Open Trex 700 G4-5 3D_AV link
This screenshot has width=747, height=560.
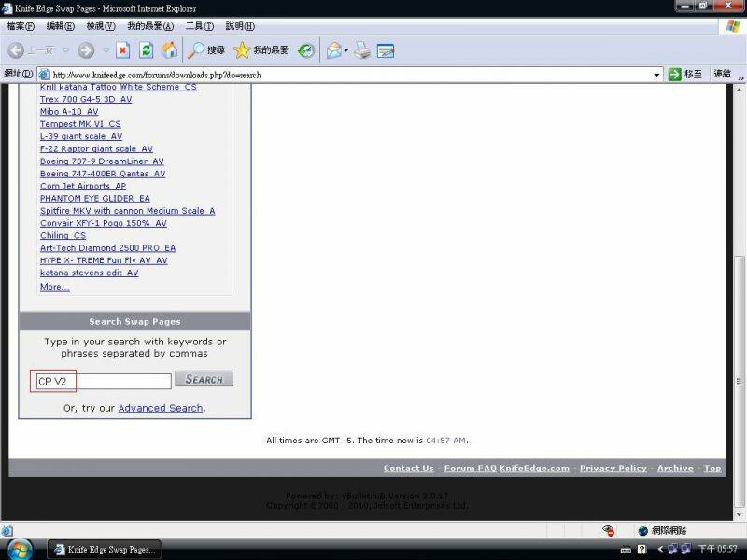pos(86,99)
